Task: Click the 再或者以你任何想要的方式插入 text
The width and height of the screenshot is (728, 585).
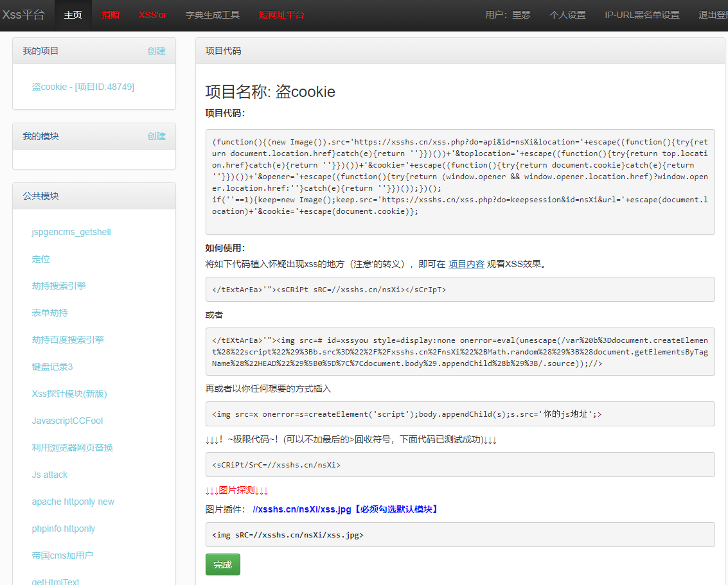Action: [x=269, y=389]
